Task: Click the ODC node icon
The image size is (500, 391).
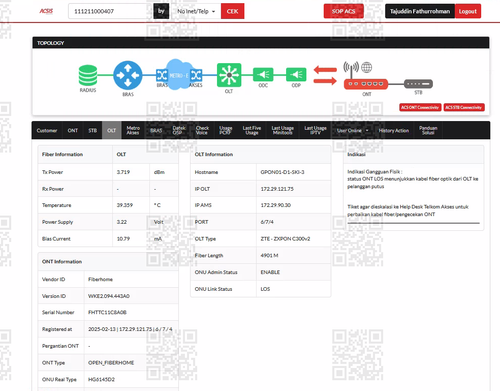Action: [x=263, y=75]
